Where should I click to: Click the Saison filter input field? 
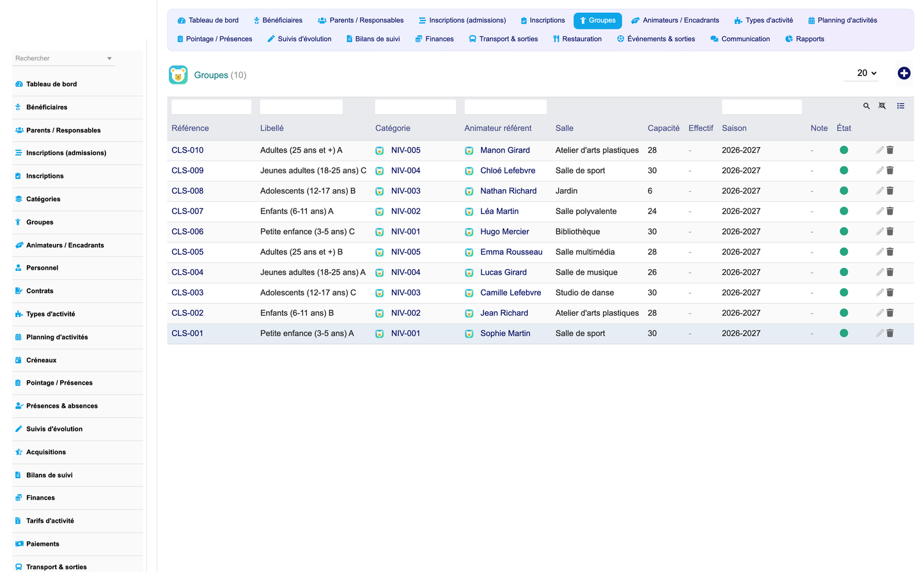pyautogui.click(x=762, y=107)
